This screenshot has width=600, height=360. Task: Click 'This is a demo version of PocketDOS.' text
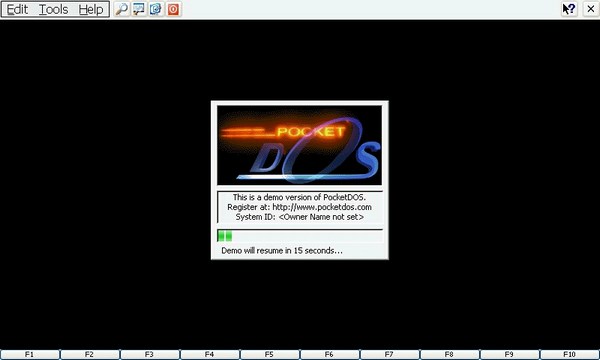click(x=299, y=197)
